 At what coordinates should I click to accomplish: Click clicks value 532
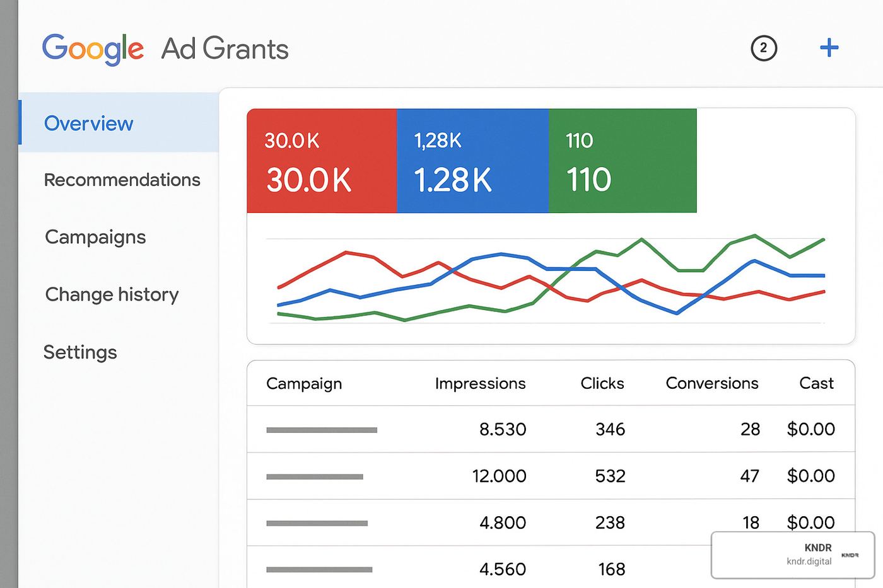[610, 476]
